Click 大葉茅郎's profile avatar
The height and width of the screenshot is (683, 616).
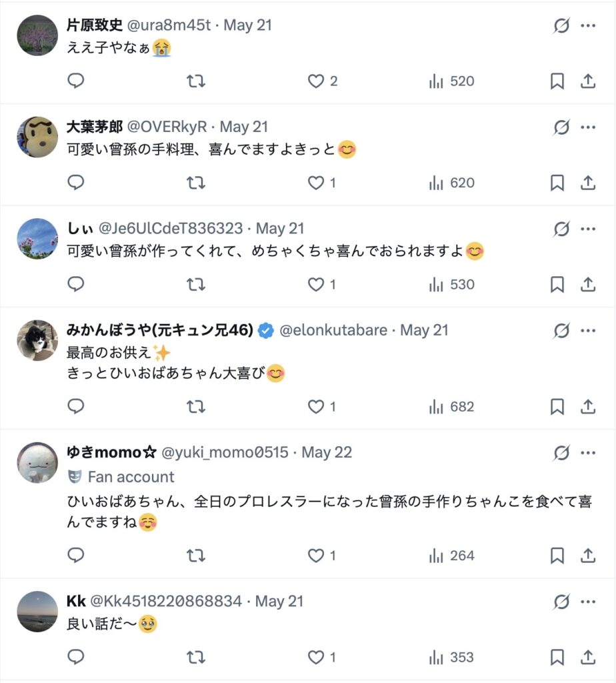click(37, 137)
